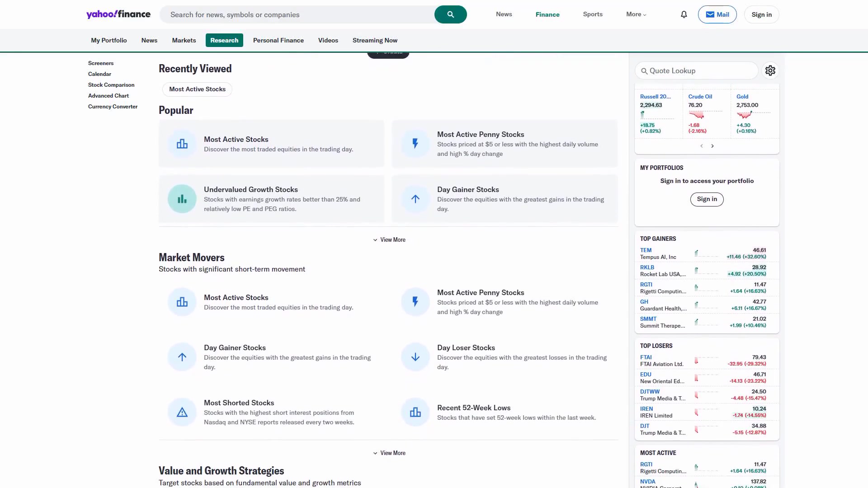Click previous arrow in market summary carousel

pyautogui.click(x=702, y=146)
